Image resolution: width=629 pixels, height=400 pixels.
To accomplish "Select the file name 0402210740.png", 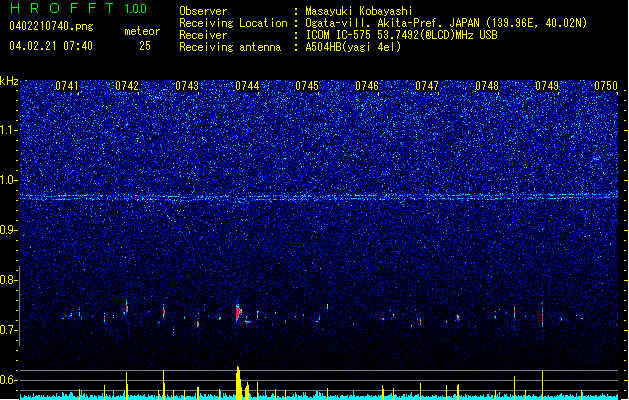I will (x=51, y=26).
